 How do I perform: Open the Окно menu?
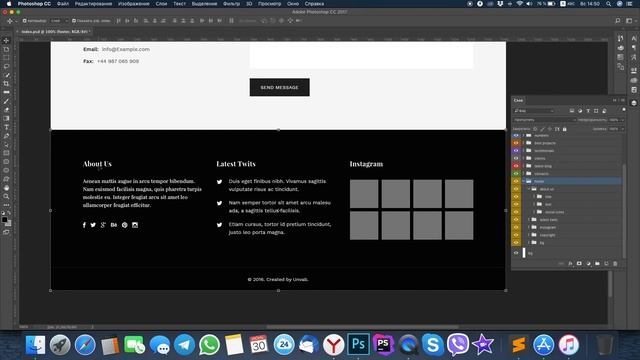pos(293,4)
